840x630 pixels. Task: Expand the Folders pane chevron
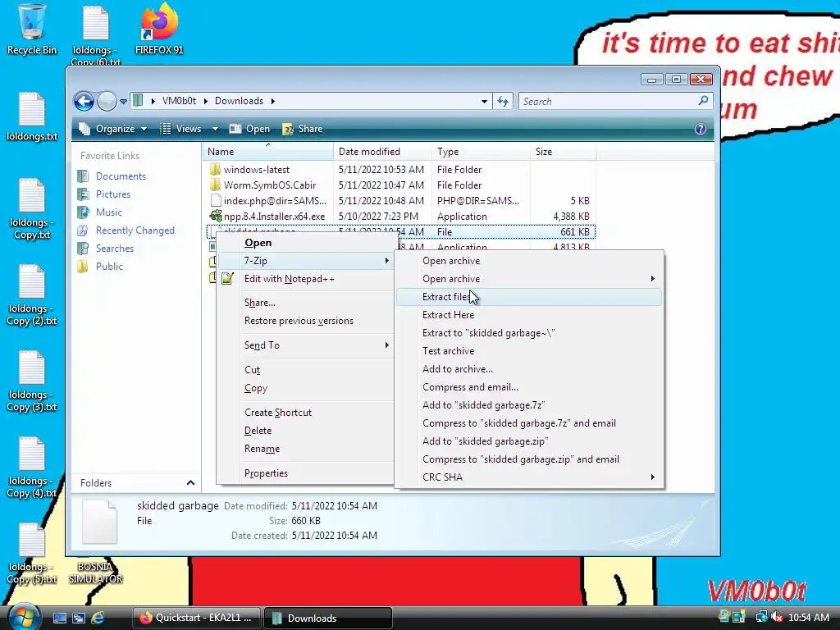click(x=190, y=482)
